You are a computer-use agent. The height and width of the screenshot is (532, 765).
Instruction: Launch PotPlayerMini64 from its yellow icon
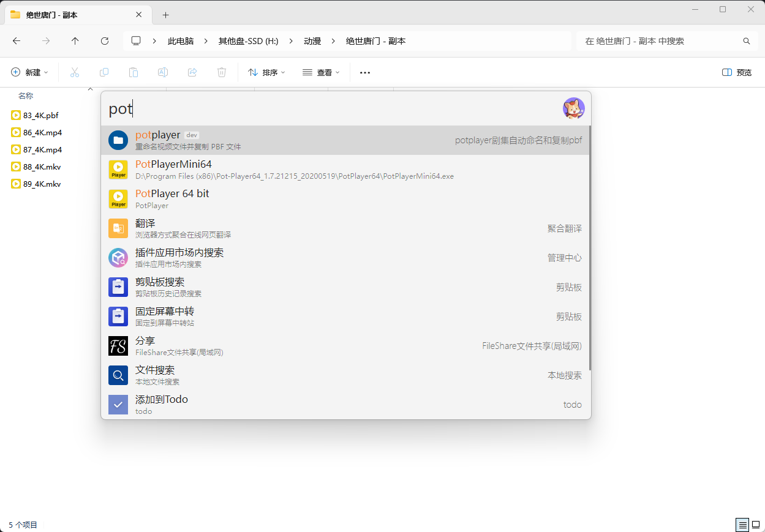[x=118, y=170]
